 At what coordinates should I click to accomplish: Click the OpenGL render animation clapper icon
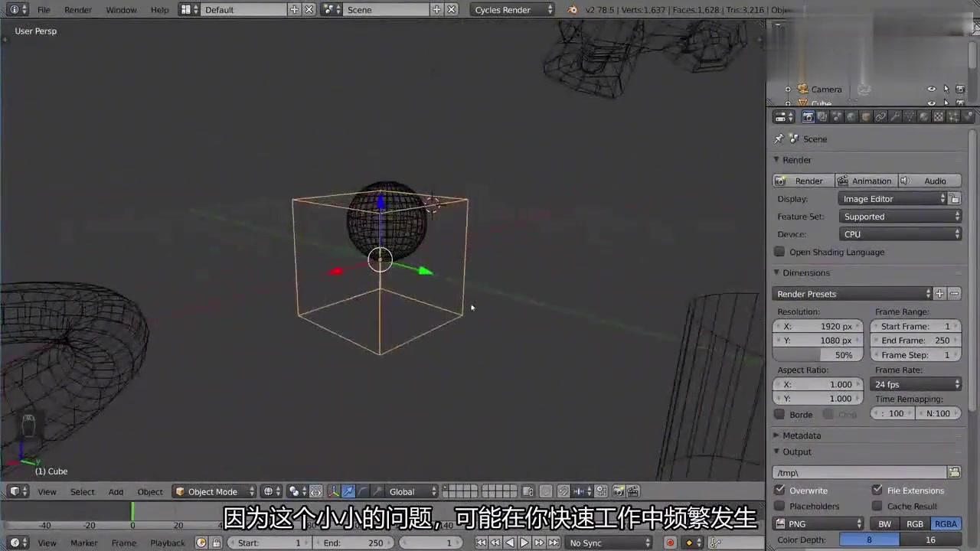632,491
